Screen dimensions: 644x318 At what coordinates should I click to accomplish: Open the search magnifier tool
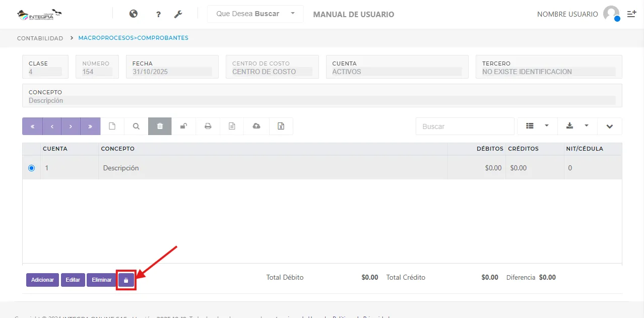click(x=135, y=126)
